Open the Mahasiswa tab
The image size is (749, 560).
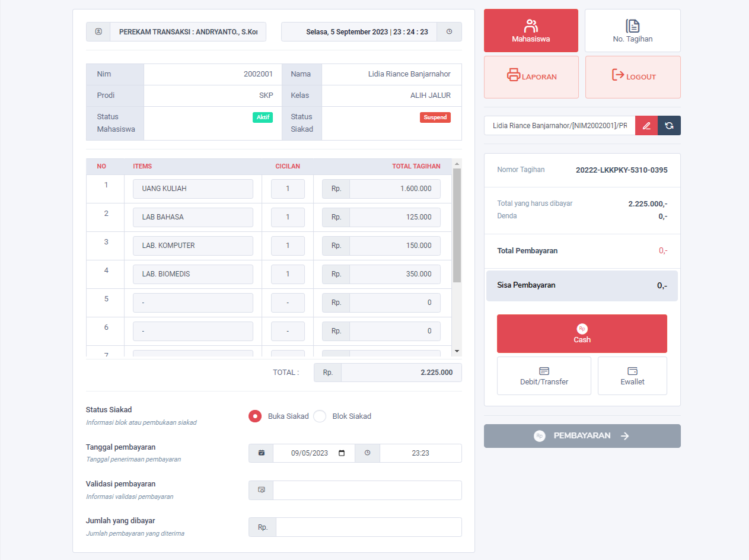(531, 31)
